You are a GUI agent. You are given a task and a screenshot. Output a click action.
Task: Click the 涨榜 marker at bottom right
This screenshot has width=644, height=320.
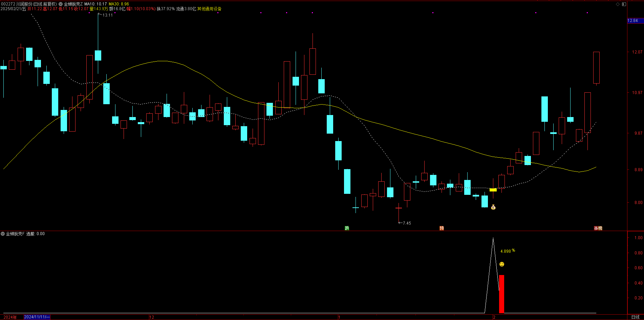pos(598,228)
